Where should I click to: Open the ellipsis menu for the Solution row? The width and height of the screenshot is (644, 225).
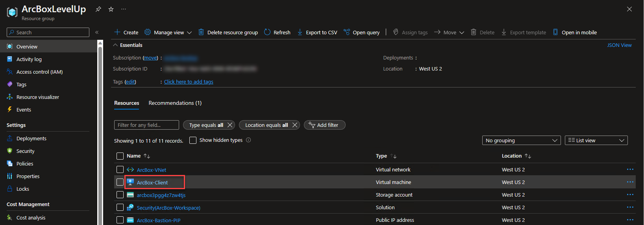click(630, 207)
